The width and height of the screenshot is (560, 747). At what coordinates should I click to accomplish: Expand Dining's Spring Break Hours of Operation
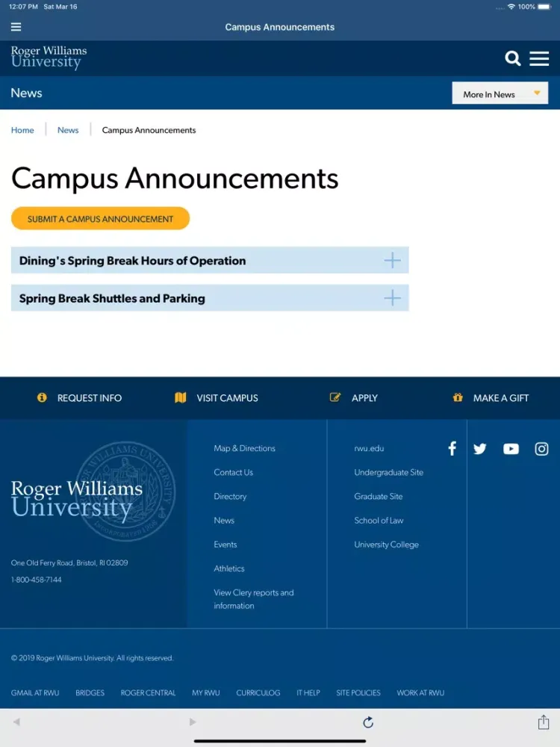210,260
